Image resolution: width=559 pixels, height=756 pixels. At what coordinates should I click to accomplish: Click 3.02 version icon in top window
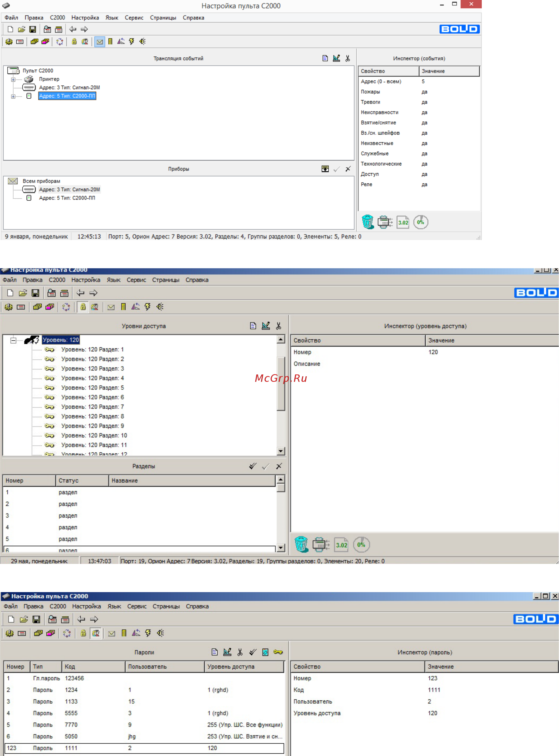(x=403, y=222)
